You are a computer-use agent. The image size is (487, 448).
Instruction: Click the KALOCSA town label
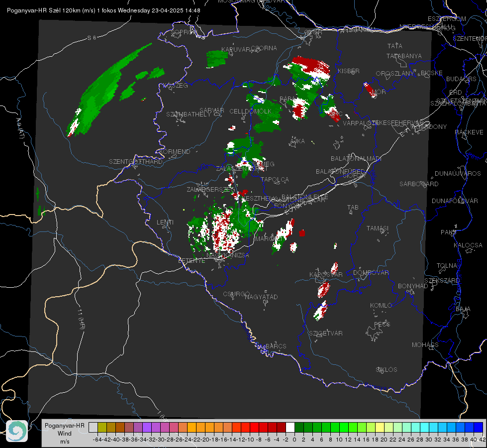click(x=468, y=245)
